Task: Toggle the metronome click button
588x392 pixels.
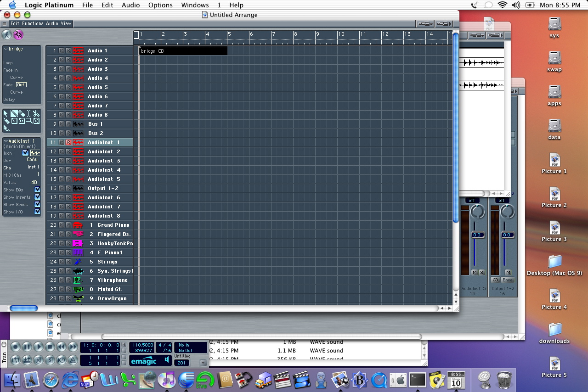Action: pyautogui.click(x=73, y=360)
